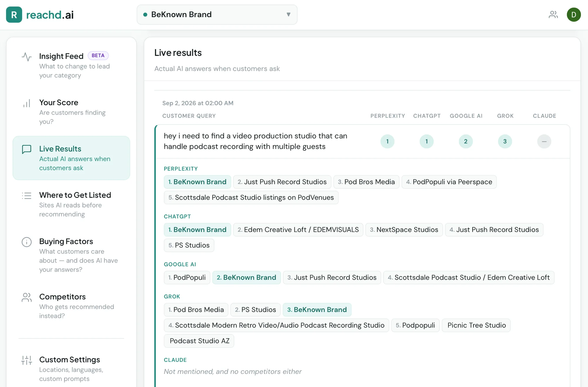588x387 pixels.
Task: Click the Live results heading
Action: point(178,53)
